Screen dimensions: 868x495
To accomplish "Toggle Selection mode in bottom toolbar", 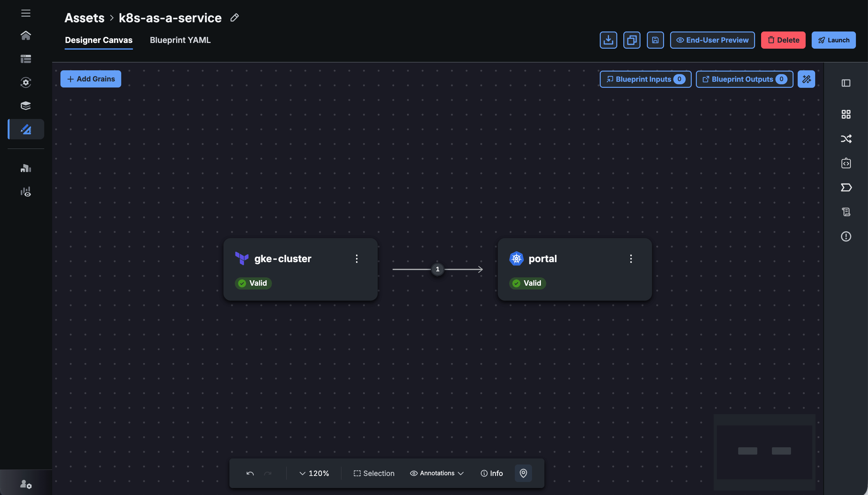I will coord(374,473).
